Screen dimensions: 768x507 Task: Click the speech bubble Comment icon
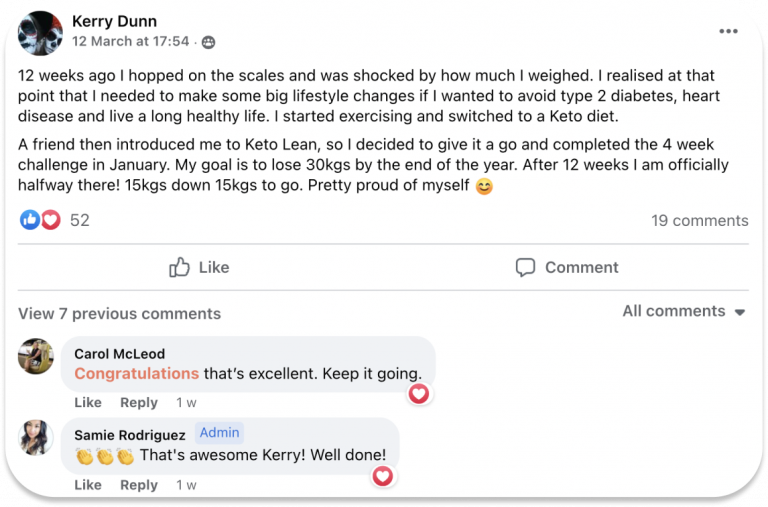pos(526,267)
